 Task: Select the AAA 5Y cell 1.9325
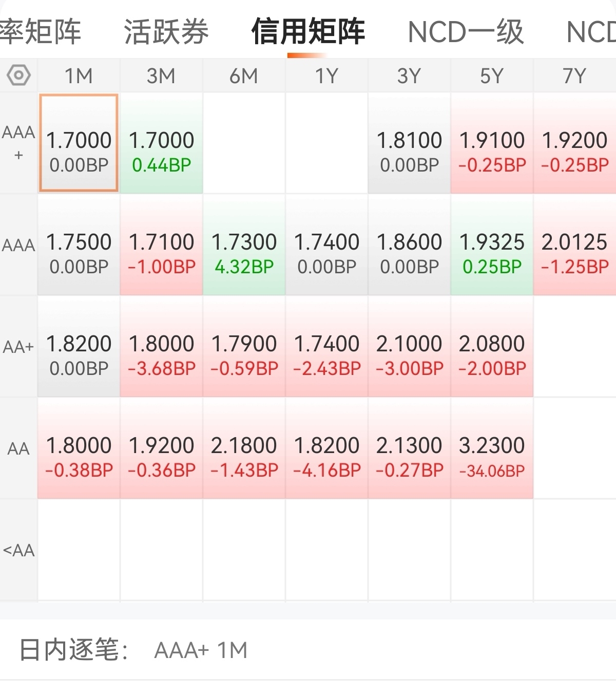tap(492, 245)
